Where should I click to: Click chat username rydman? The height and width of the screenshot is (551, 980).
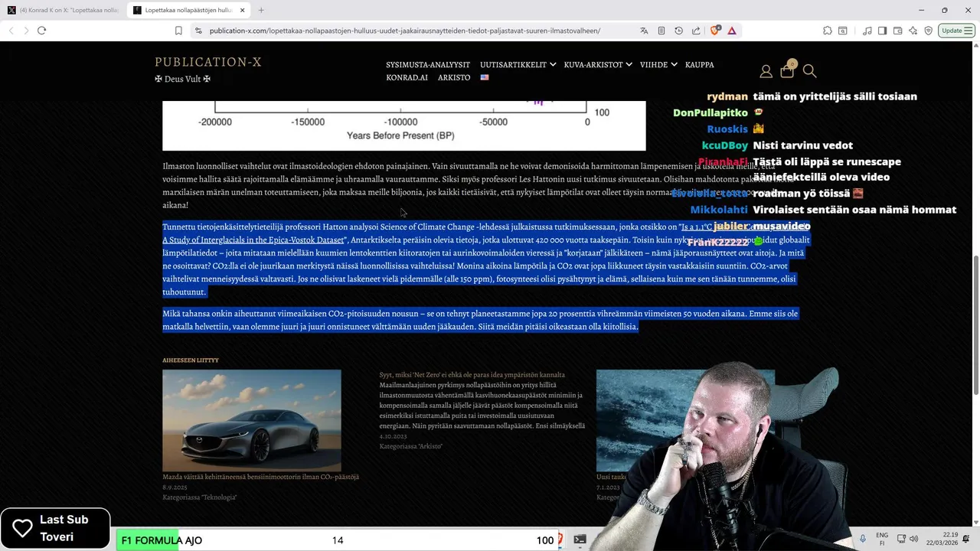click(x=727, y=96)
